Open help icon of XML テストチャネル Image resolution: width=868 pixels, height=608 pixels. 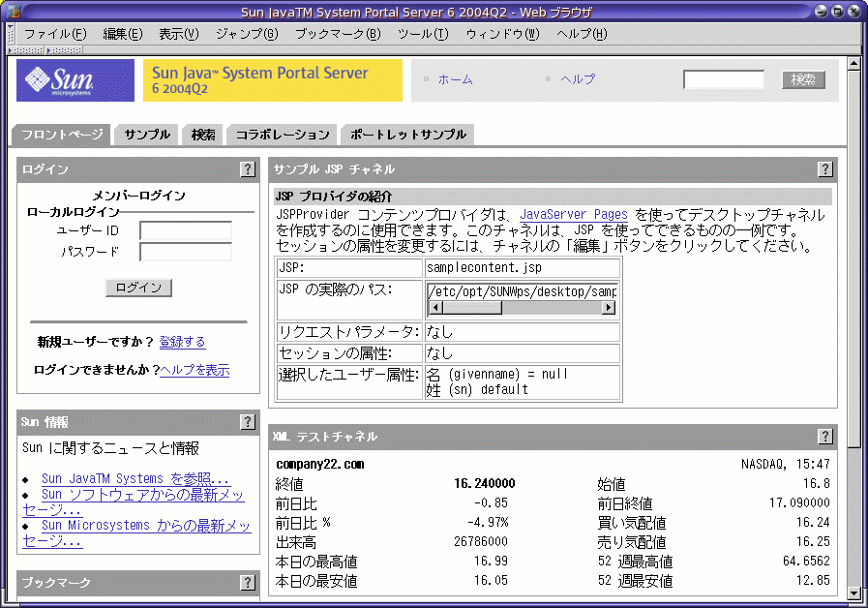point(824,436)
